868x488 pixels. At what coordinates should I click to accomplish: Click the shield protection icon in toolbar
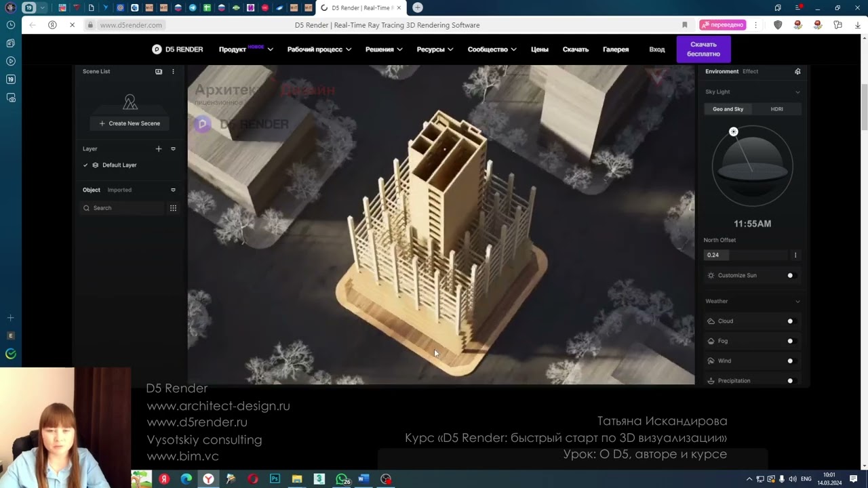778,25
